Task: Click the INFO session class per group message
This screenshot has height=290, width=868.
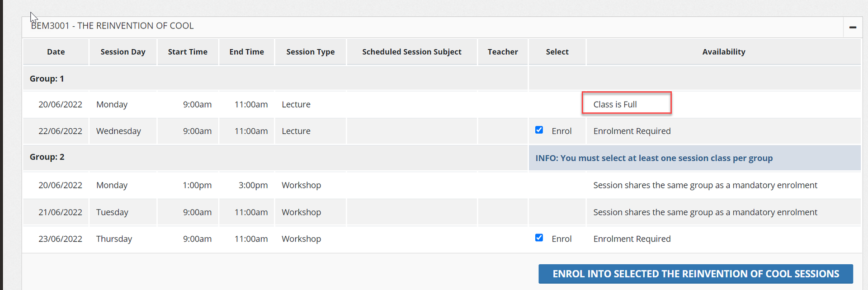Action: (x=654, y=158)
